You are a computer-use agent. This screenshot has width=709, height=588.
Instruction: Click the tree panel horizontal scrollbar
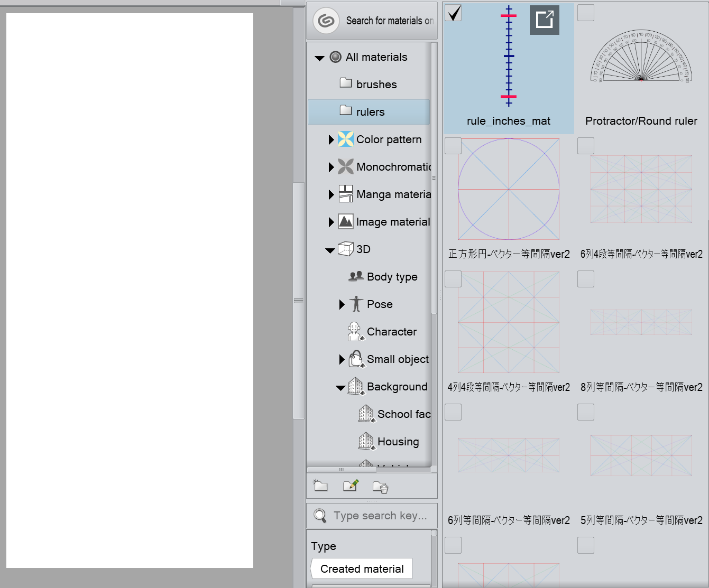click(341, 469)
